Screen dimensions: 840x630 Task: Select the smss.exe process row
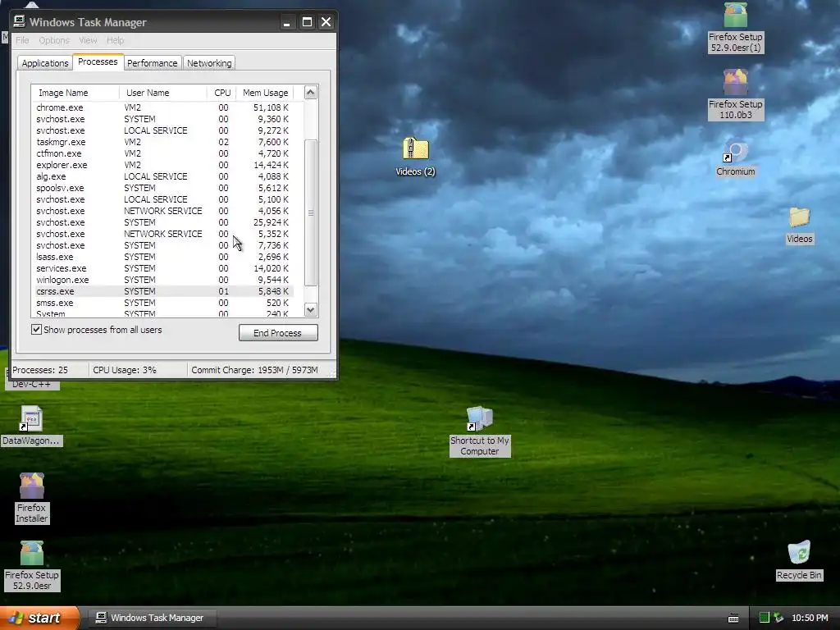(x=163, y=303)
